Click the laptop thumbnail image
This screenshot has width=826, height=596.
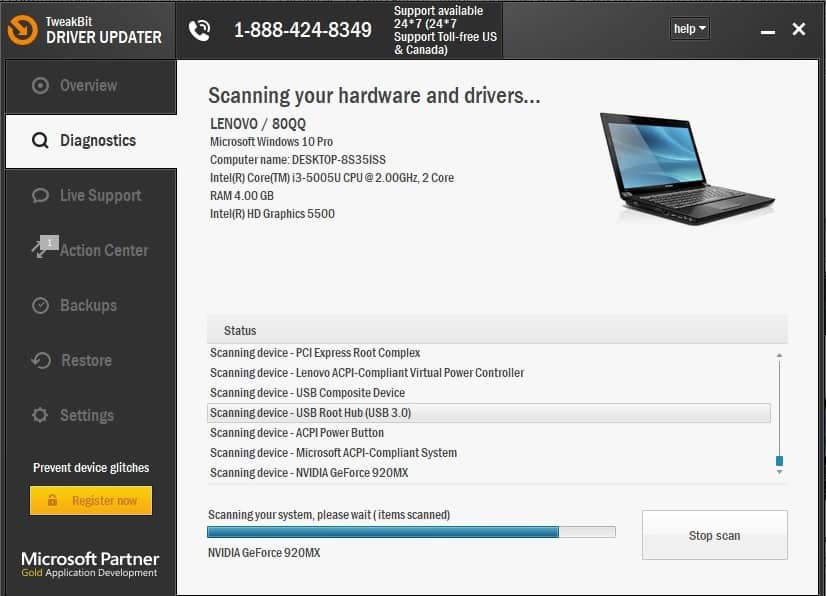[687, 169]
